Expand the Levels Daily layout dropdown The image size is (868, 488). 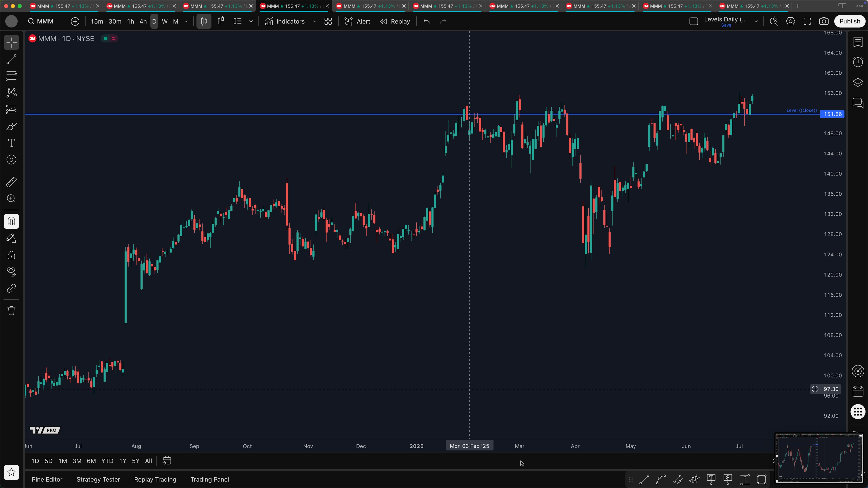pyautogui.click(x=756, y=21)
